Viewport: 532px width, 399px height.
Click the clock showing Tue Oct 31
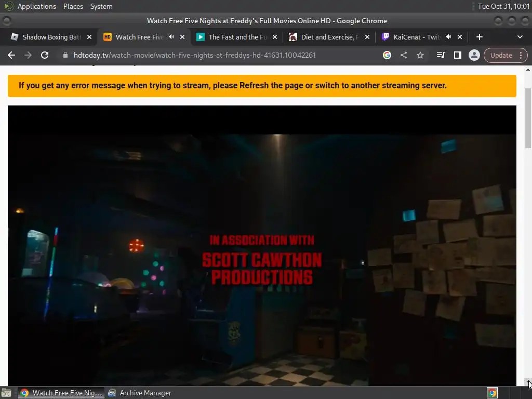tap(503, 6)
